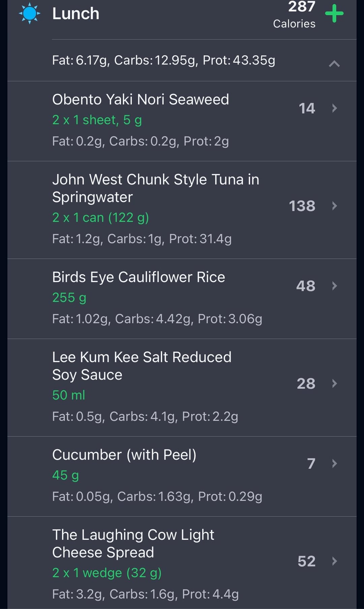Open Birds Eye Cauliflower Rice chevron arrow
Screen dimensions: 364x609
click(x=334, y=286)
